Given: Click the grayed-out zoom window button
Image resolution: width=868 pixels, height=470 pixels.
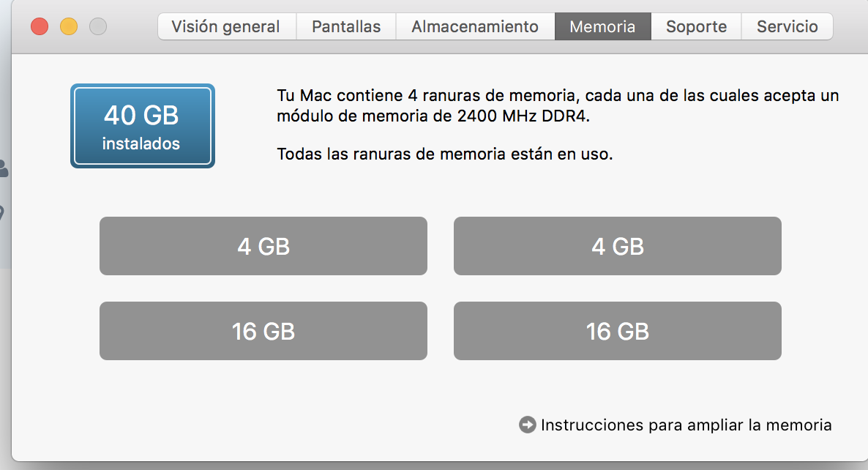Looking at the screenshot, I should point(98,26).
